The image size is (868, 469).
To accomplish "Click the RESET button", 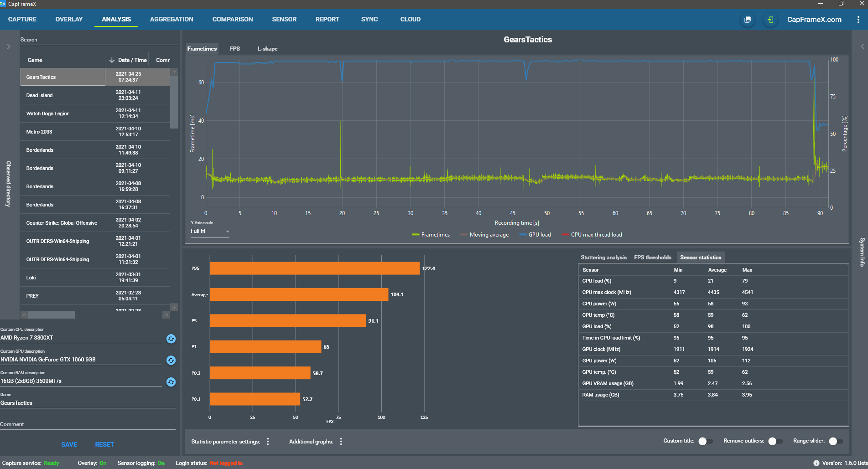I will tap(104, 444).
